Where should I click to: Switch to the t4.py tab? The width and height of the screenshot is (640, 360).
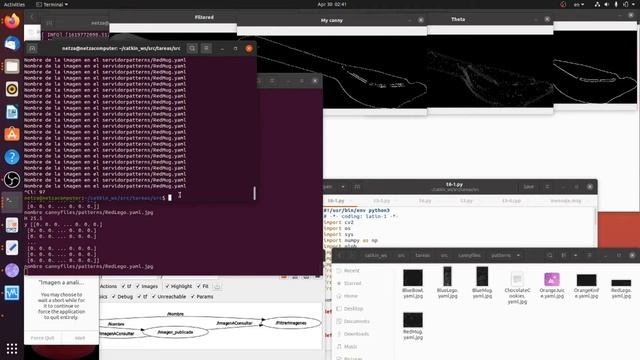pos(425,201)
